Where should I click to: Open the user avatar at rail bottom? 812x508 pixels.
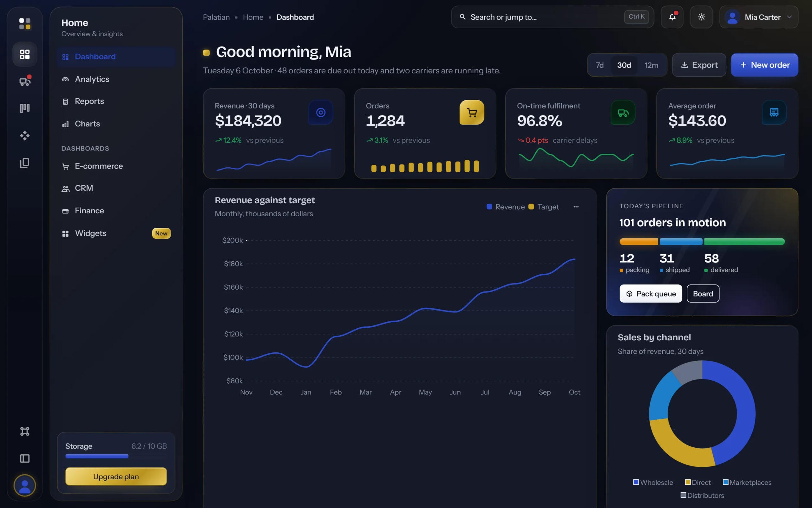[24, 485]
